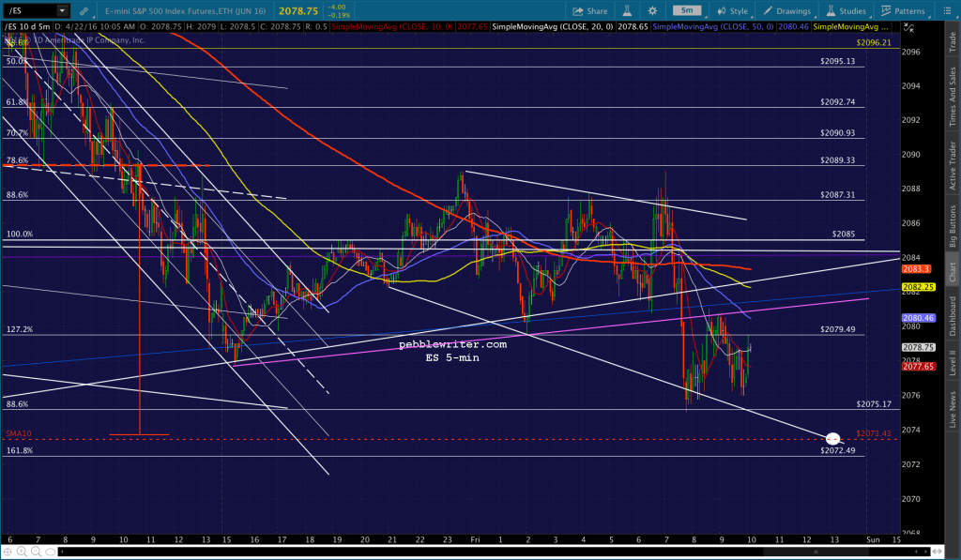Click the red 2077.65 price bubble
Image resolution: width=961 pixels, height=560 pixels.
pyautogui.click(x=918, y=367)
